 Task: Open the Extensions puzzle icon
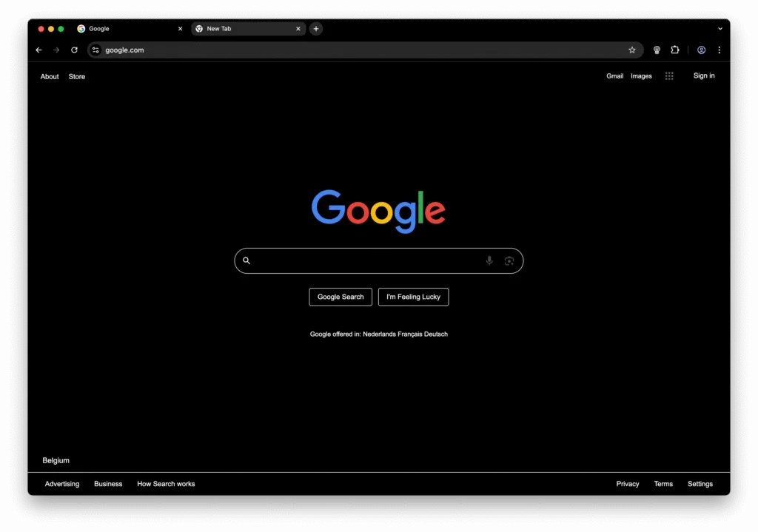pos(675,50)
